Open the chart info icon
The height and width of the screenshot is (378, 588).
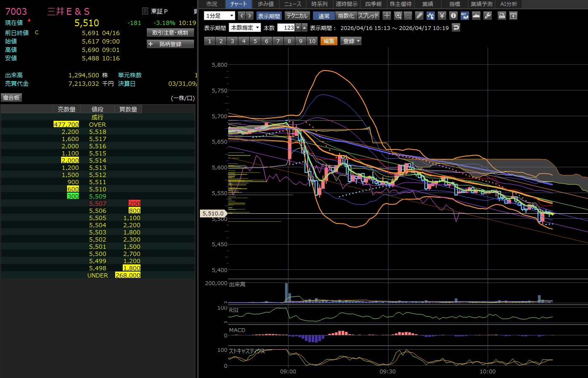(x=453, y=16)
